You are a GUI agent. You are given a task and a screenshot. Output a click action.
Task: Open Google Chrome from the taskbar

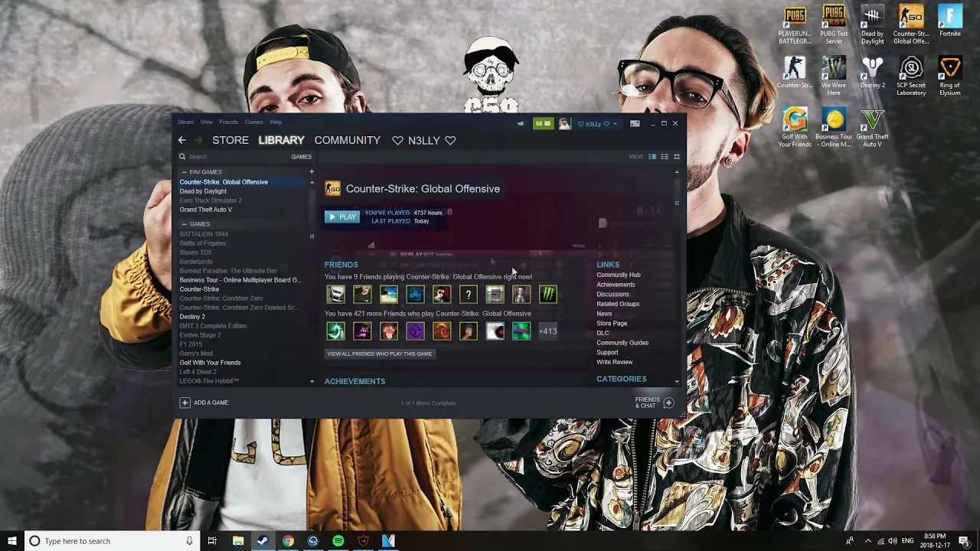point(287,541)
